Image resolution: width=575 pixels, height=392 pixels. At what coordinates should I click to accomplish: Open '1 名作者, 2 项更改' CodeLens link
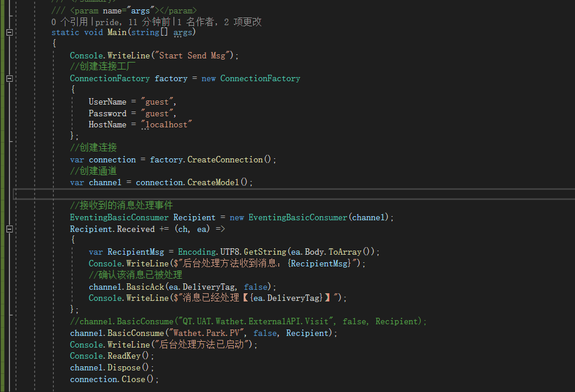click(x=220, y=22)
